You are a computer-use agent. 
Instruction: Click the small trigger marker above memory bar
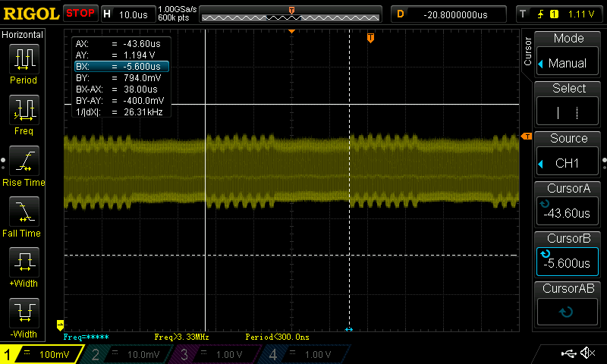(x=291, y=10)
